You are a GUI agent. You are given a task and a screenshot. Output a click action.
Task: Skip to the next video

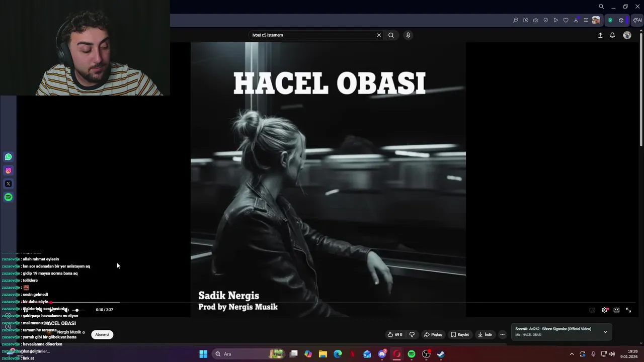[52, 310]
